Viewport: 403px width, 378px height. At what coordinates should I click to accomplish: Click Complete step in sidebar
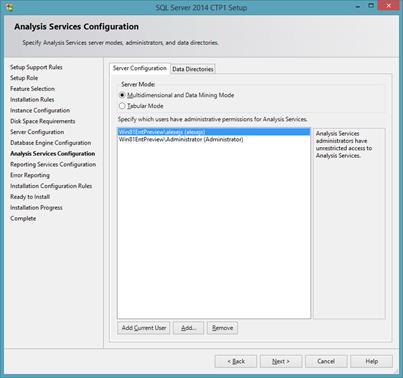tap(23, 218)
